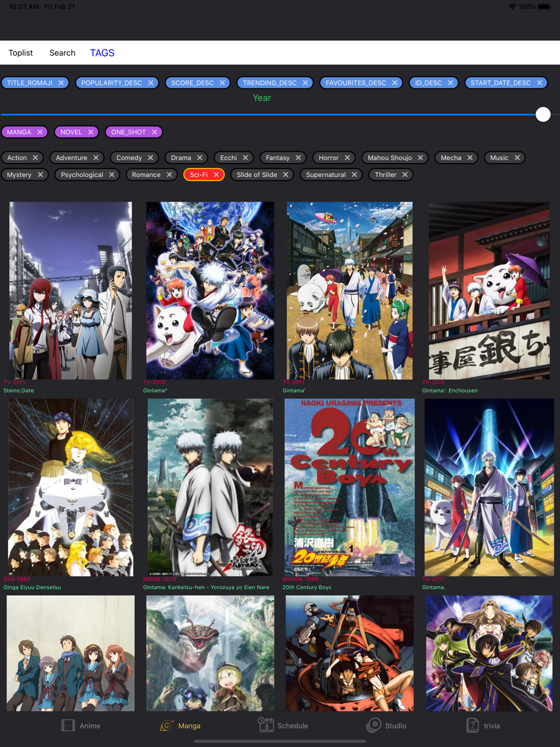Viewport: 560px width, 747px height.
Task: Check the battery status indicator
Action: pyautogui.click(x=544, y=7)
